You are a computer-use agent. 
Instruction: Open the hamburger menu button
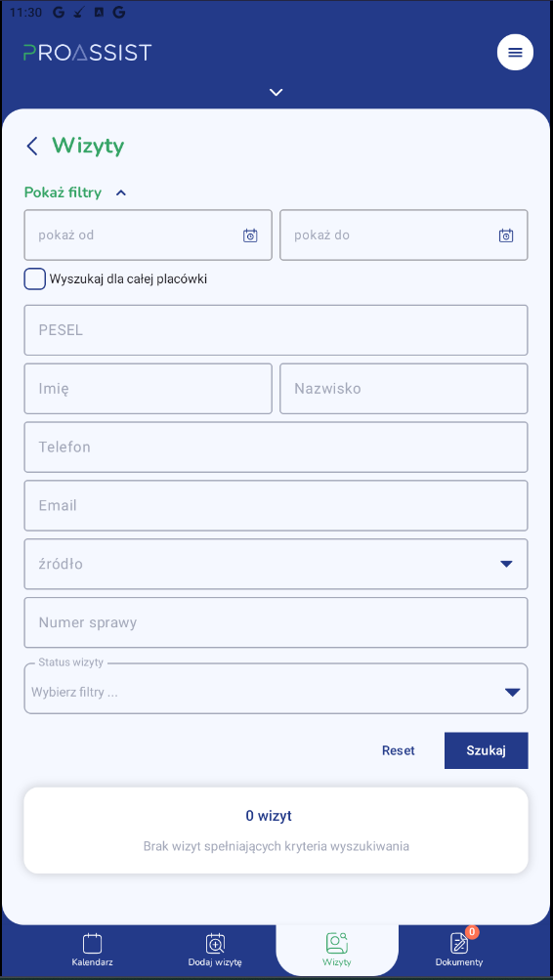pyautogui.click(x=515, y=53)
